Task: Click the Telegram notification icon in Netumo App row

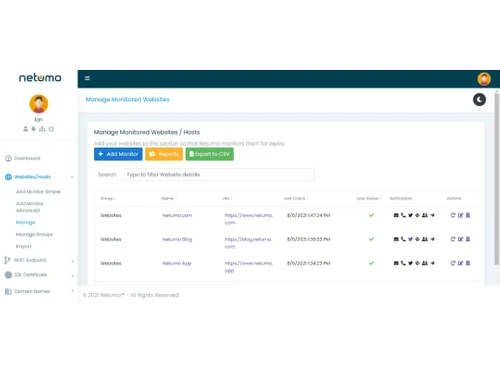Action: (x=432, y=263)
